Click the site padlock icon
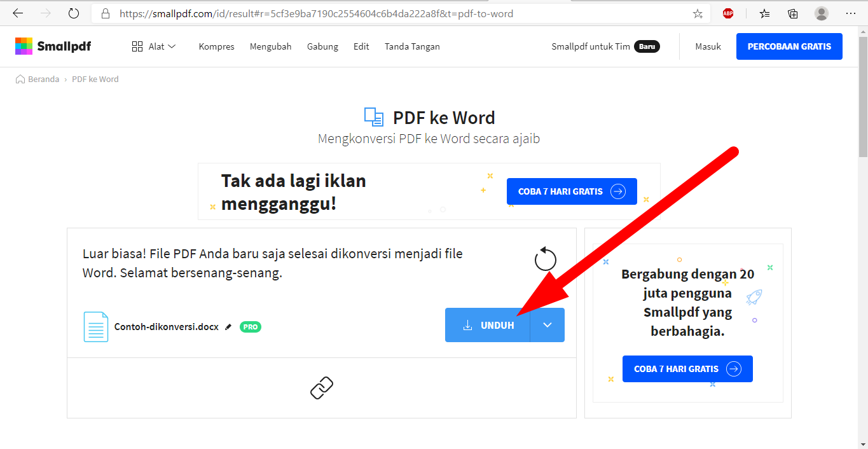868x449 pixels. pyautogui.click(x=107, y=13)
